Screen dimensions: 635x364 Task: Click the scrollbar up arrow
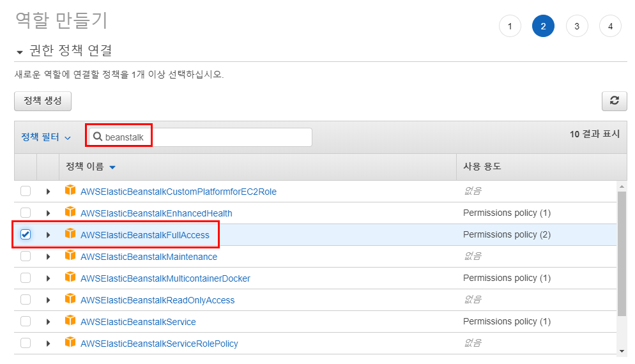tap(622, 186)
